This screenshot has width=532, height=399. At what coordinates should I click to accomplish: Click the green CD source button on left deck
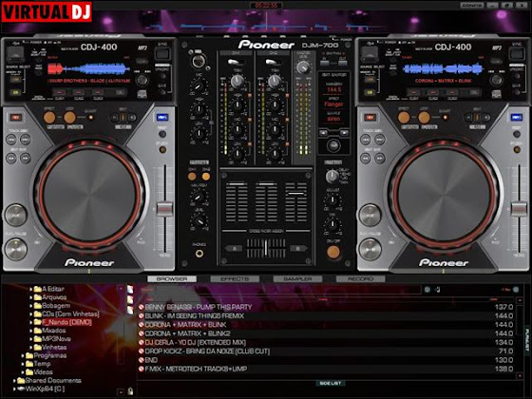coord(14,92)
